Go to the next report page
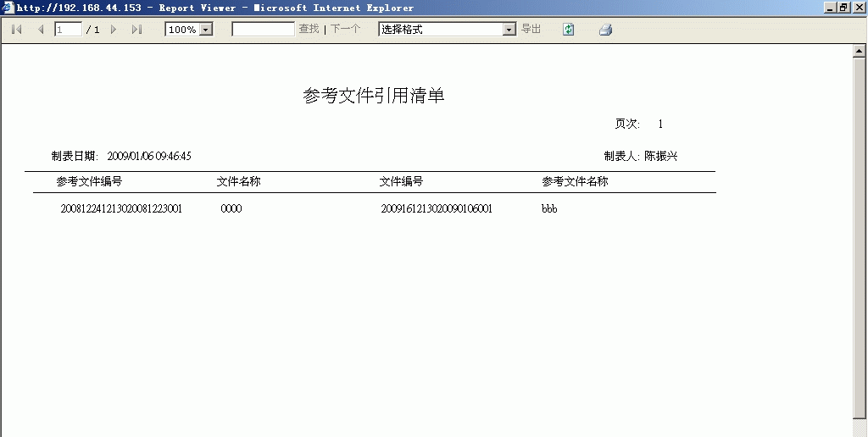Viewport: 868px width, 437px height. (x=114, y=30)
